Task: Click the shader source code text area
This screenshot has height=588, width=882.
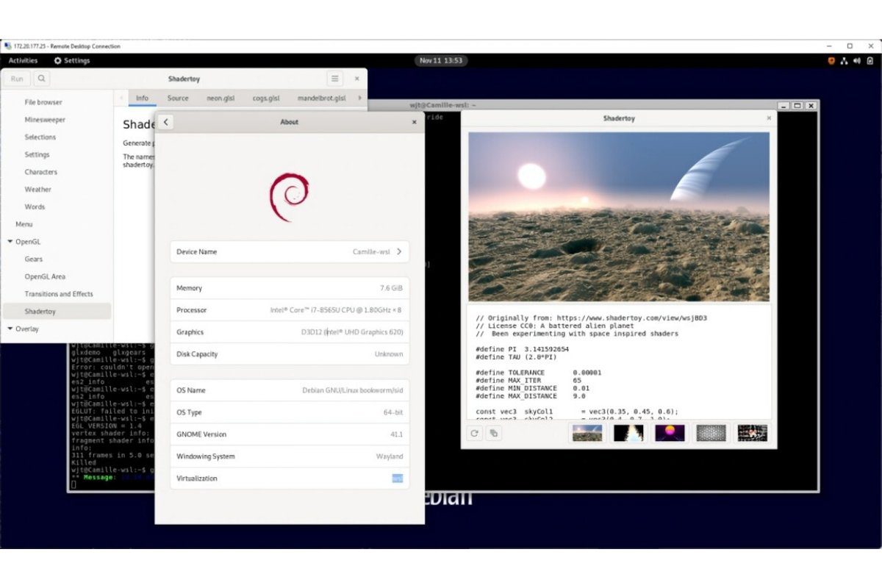Action: (x=619, y=362)
